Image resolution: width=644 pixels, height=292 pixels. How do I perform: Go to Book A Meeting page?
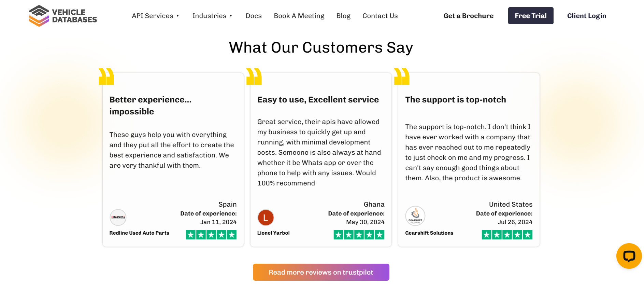pyautogui.click(x=299, y=16)
